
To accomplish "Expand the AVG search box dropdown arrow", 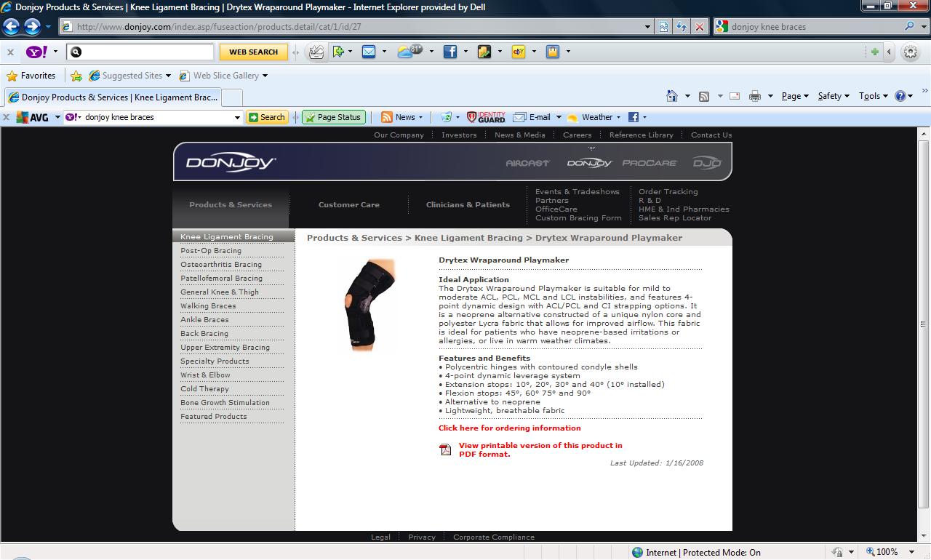I will coord(237,117).
